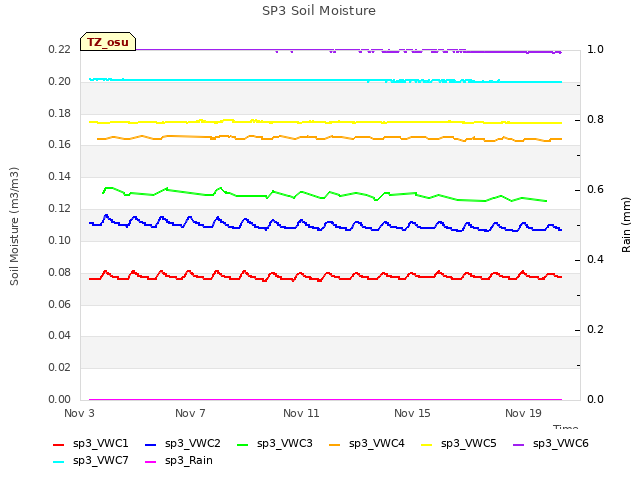Image resolution: width=640 pixels, height=480 pixels.
Task: Toggle the sp3_VWC5 legend entry
Action: tap(459, 444)
